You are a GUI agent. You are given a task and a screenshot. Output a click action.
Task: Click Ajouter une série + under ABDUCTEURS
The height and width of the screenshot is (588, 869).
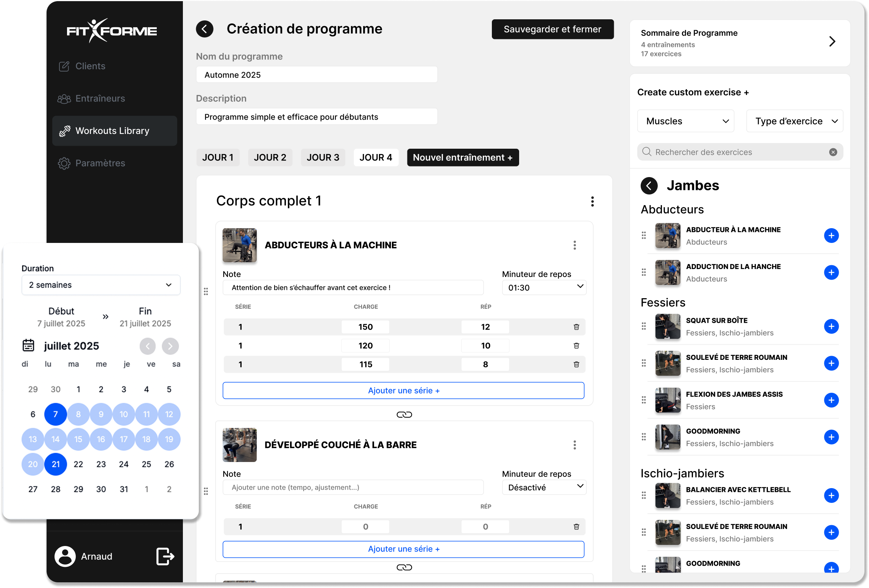tap(404, 390)
